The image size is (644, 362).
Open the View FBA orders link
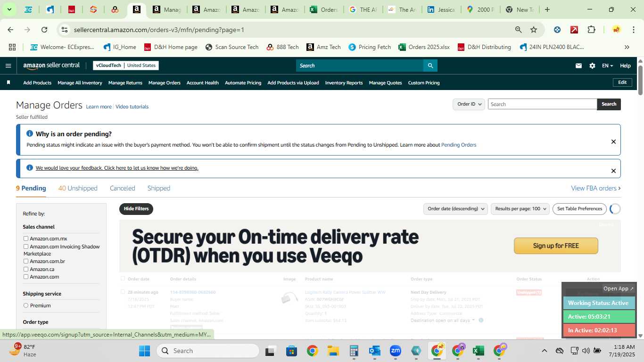click(x=596, y=188)
